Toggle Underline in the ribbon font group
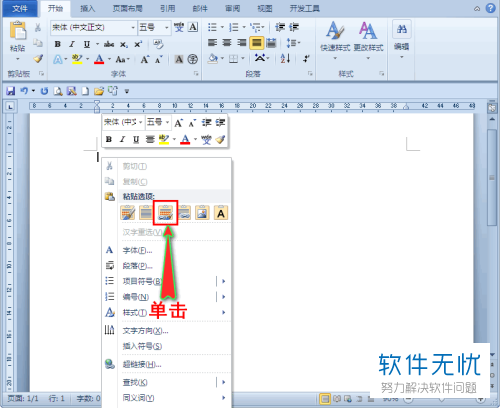Image resolution: width=500 pixels, height=408 pixels. (x=87, y=44)
